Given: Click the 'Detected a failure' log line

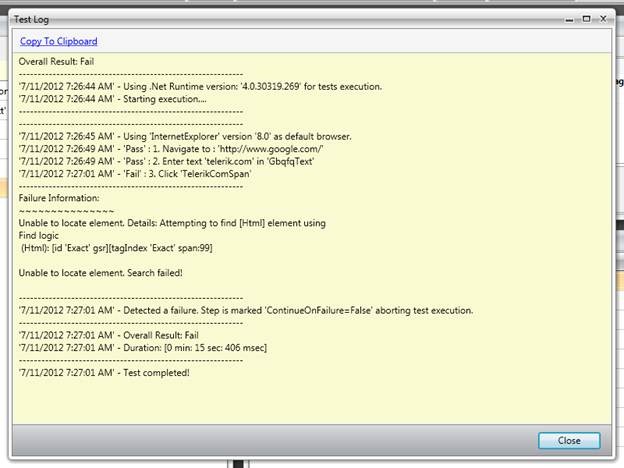Looking at the screenshot, I should pos(245,310).
